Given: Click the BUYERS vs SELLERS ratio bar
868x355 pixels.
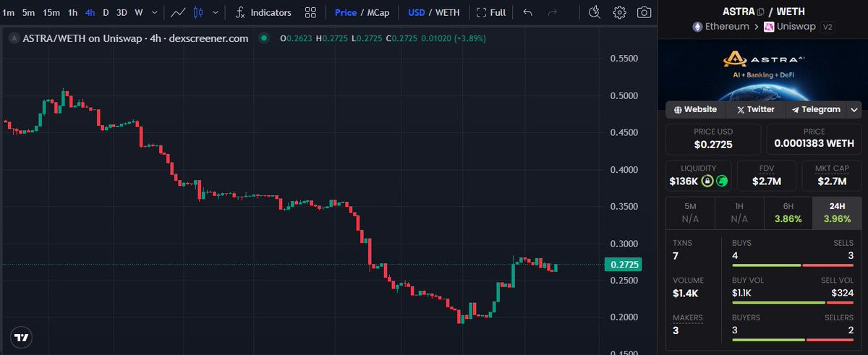Looking at the screenshot, I should coord(793,340).
